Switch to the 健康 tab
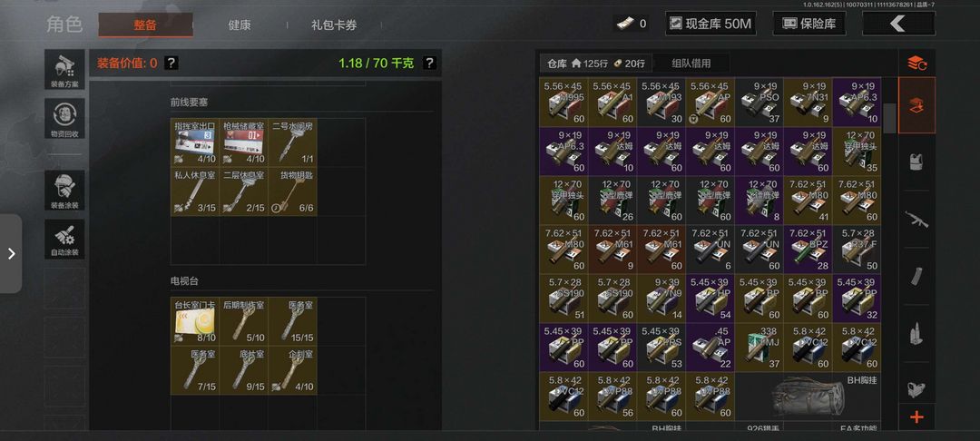 coord(240,25)
